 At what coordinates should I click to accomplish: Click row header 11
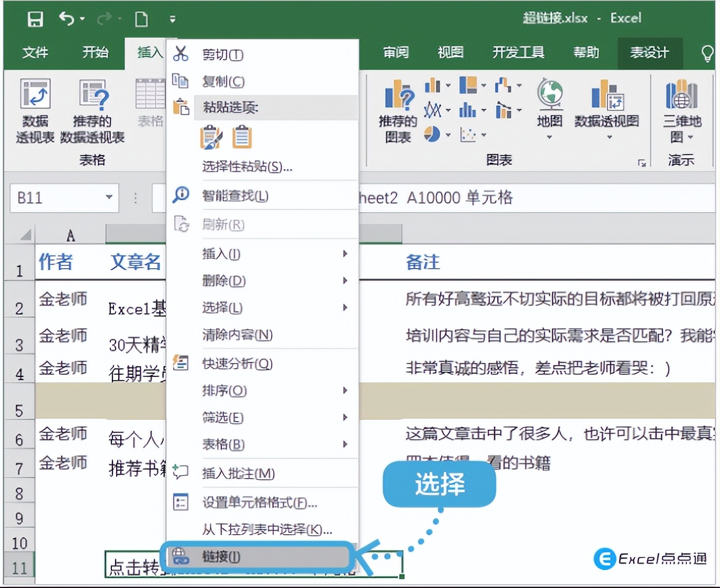(19, 568)
